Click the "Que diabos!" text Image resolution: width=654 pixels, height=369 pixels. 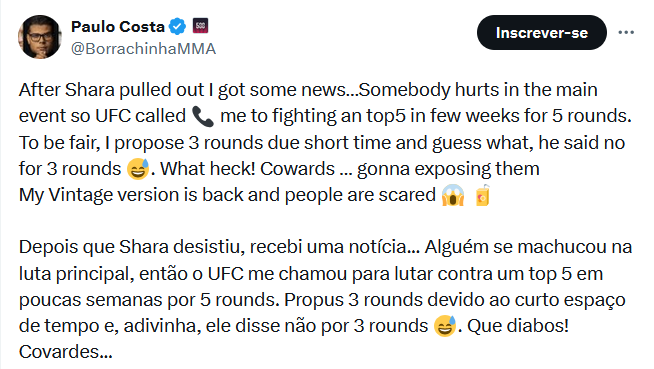[x=518, y=326]
